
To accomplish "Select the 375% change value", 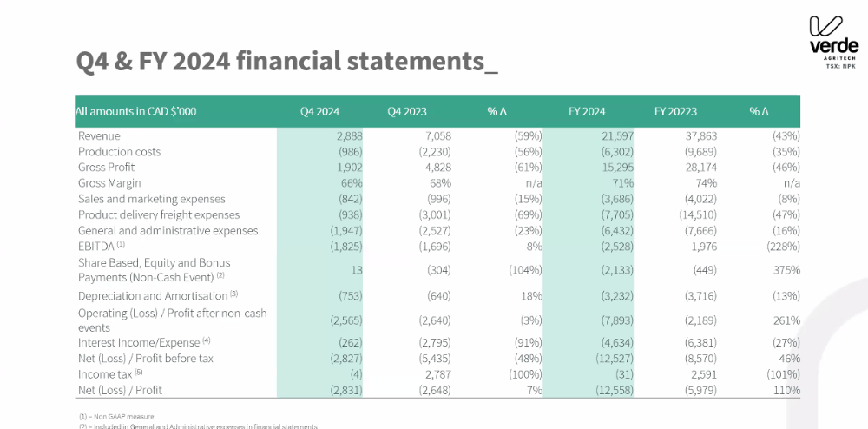I will (x=786, y=270).
